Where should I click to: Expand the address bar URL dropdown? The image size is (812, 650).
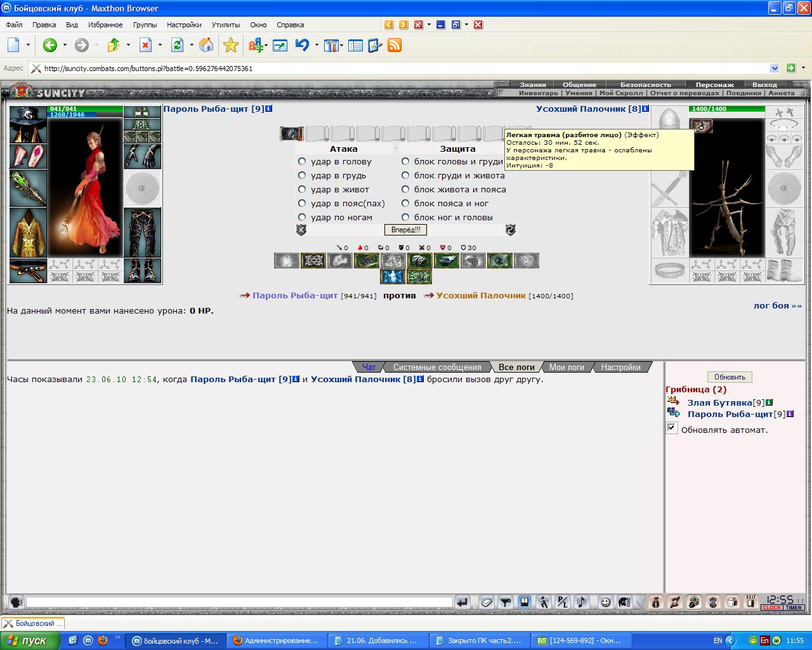coord(774,68)
